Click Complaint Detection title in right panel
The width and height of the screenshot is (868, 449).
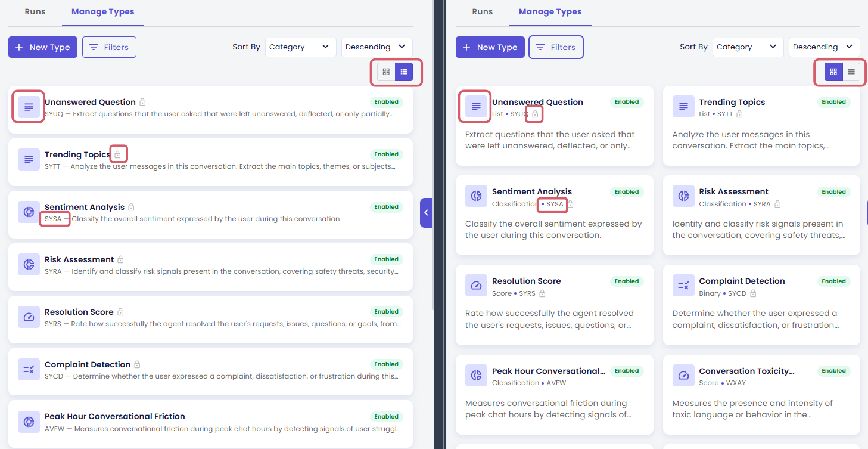(x=742, y=281)
